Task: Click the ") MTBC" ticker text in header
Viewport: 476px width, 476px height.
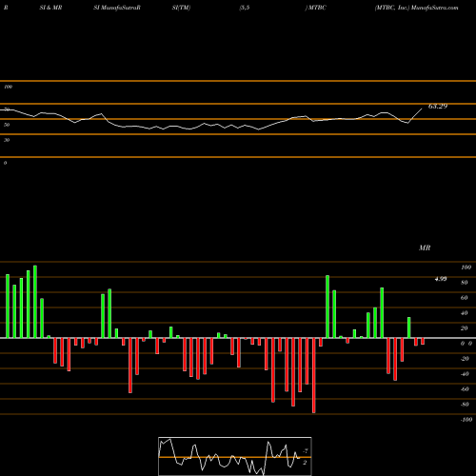Action: 315,8
